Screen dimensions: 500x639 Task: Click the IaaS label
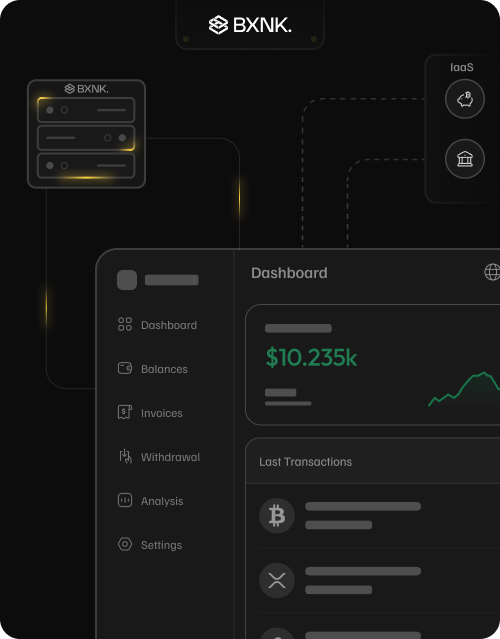coord(462,67)
